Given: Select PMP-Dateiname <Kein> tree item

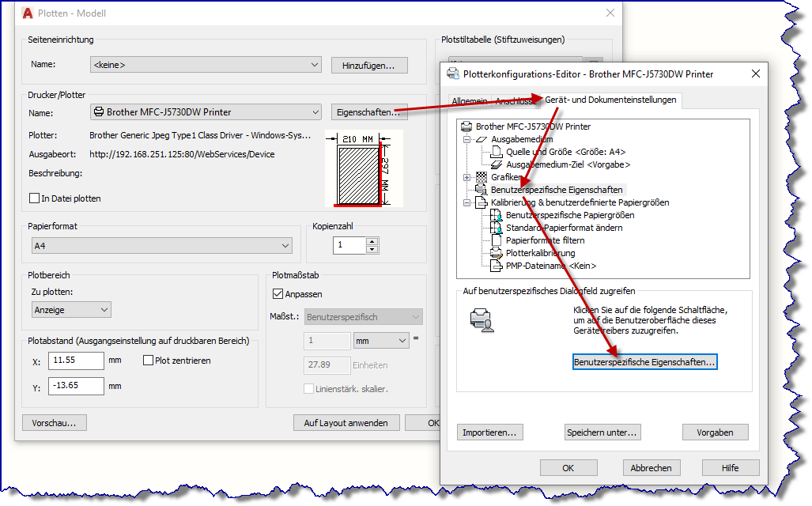Looking at the screenshot, I should click(x=551, y=266).
